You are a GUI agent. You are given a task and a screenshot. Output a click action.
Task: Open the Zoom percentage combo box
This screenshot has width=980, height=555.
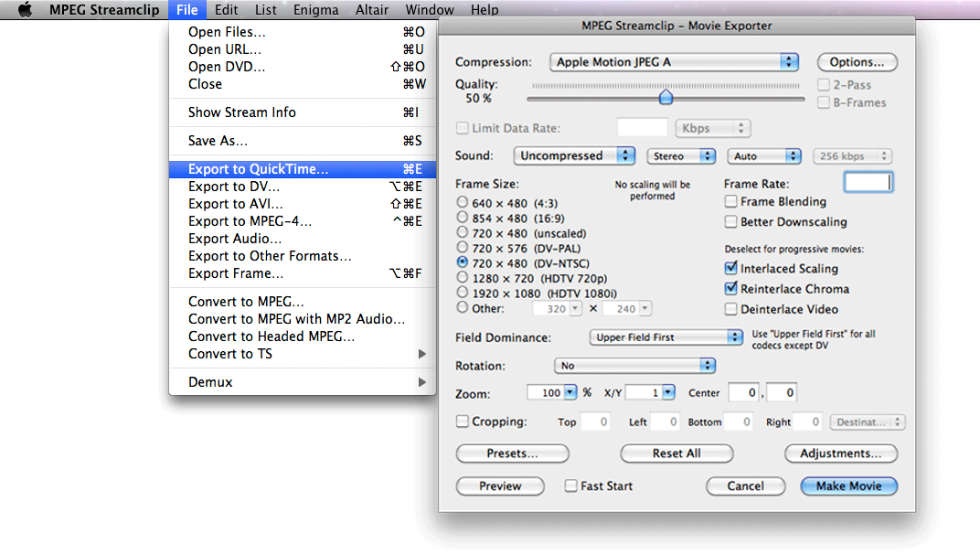551,392
